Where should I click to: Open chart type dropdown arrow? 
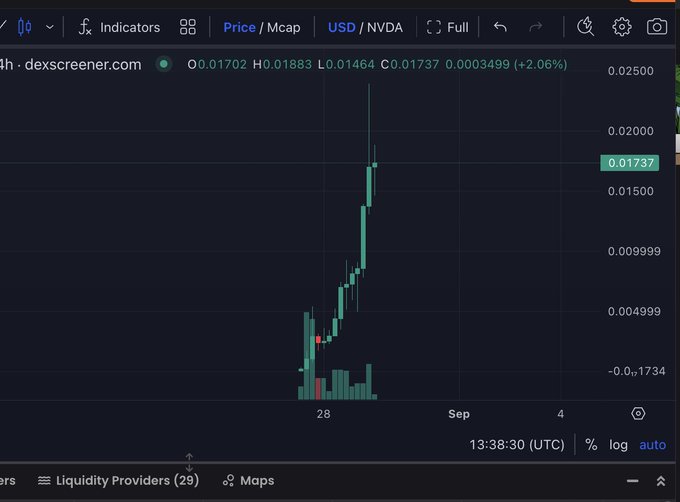click(x=50, y=27)
